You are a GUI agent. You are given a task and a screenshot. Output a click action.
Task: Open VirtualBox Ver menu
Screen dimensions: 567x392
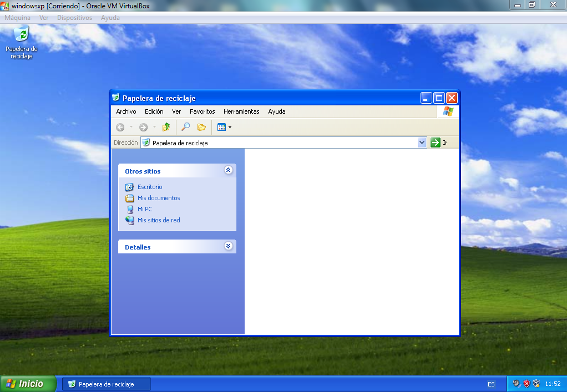coord(44,18)
